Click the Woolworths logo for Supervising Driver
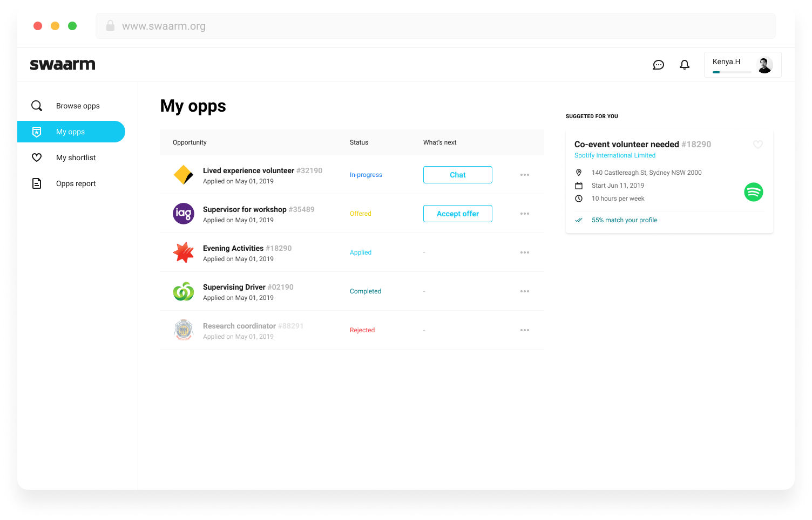The width and height of the screenshot is (812, 520). 184,291
